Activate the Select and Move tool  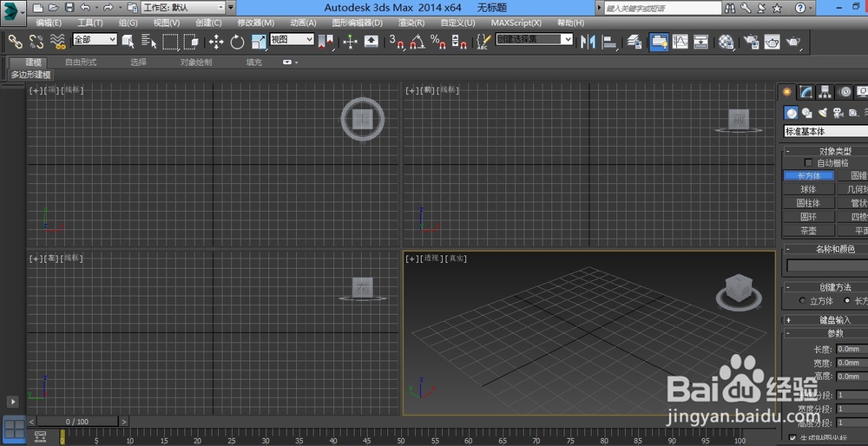pyautogui.click(x=216, y=42)
